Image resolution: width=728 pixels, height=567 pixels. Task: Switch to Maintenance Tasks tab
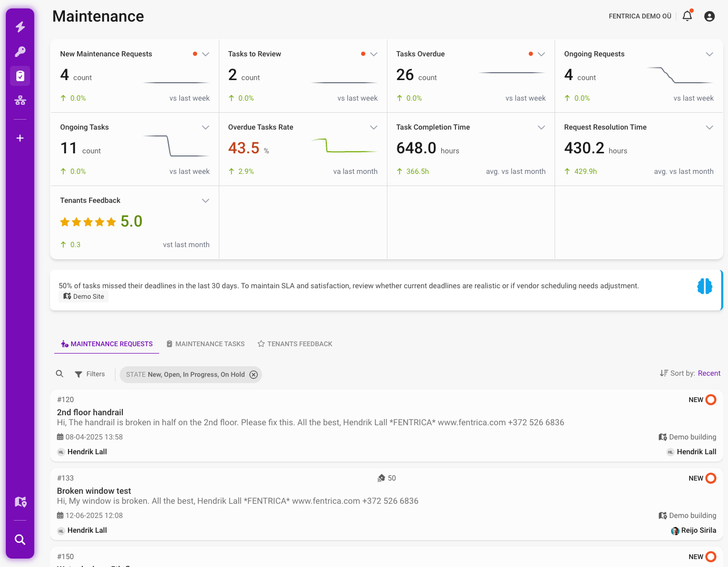click(205, 344)
